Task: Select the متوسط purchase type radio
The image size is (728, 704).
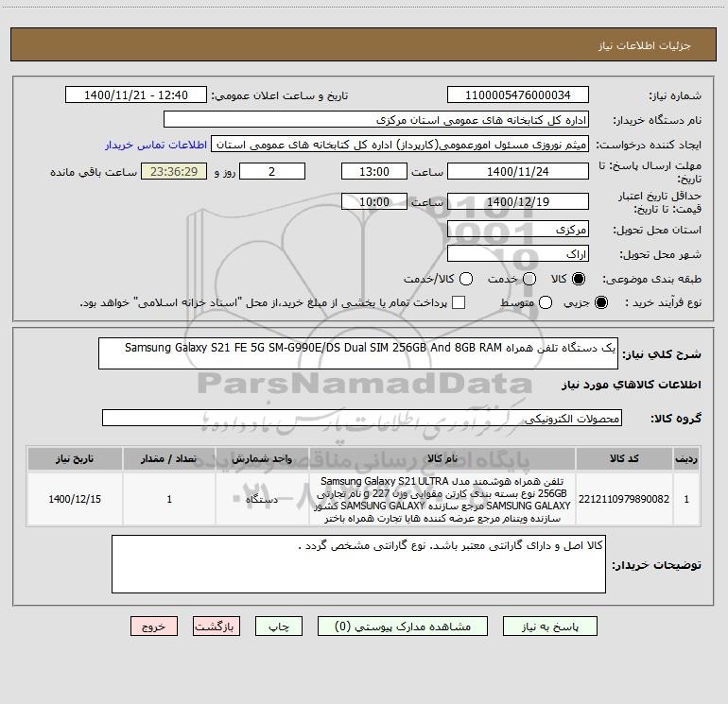Action: click(546, 302)
